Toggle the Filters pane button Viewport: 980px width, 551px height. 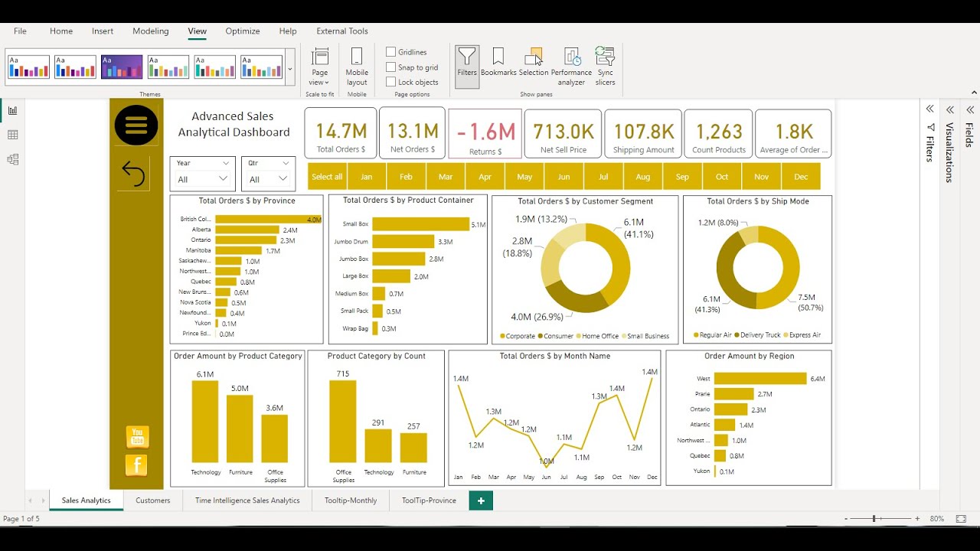coord(467,66)
